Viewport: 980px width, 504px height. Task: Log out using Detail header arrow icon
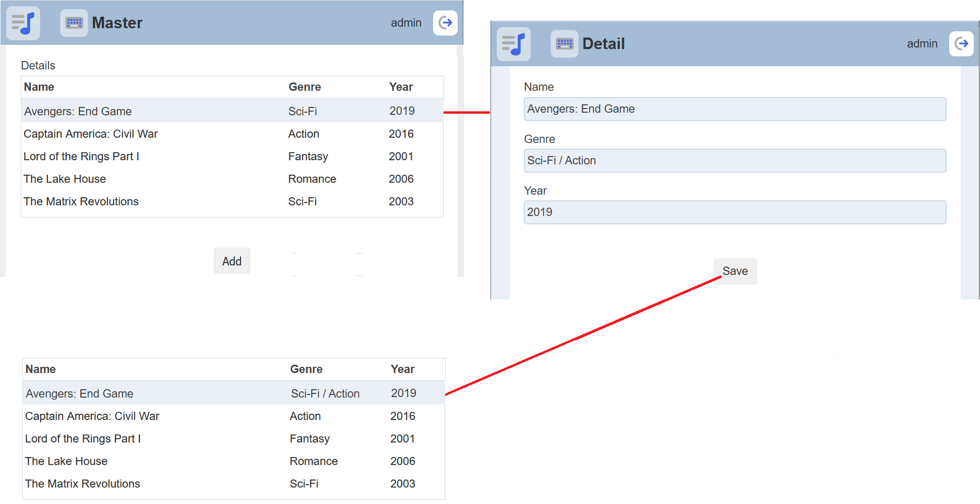(x=961, y=44)
